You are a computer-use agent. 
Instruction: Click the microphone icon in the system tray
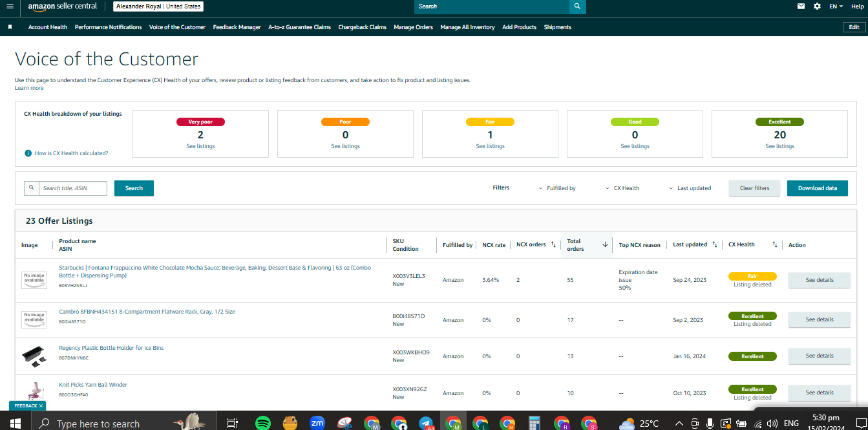click(710, 424)
